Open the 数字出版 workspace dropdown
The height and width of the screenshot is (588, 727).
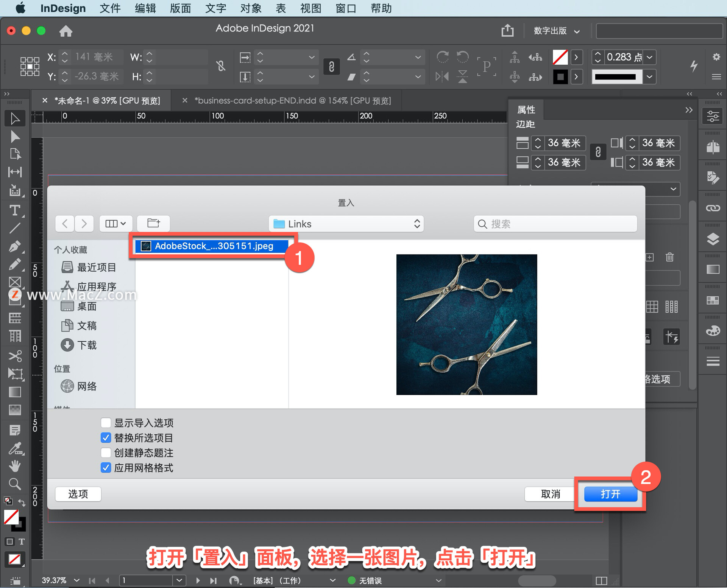pos(557,31)
